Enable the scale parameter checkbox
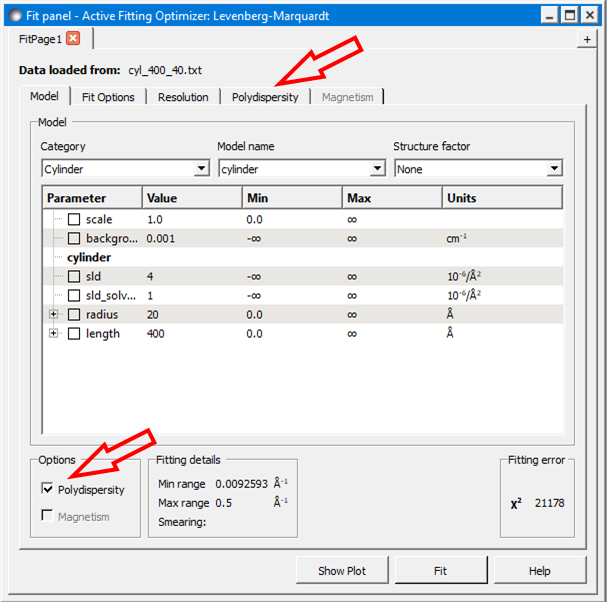 click(x=74, y=219)
